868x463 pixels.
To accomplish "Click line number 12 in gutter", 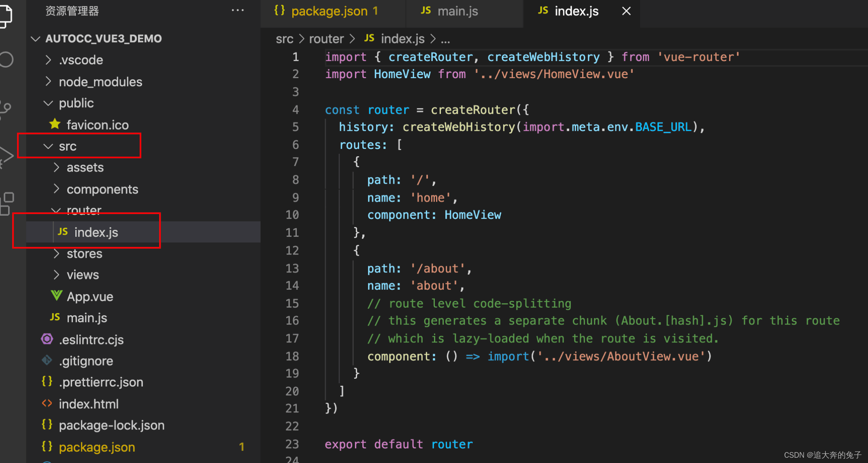I will [292, 251].
